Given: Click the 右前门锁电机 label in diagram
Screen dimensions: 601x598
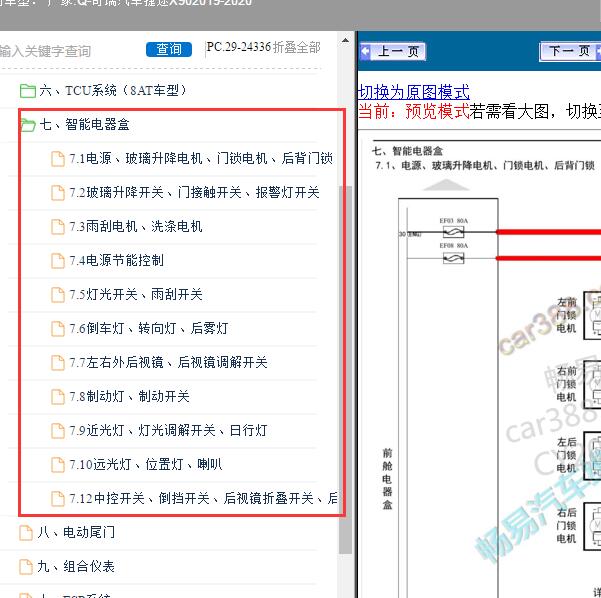Looking at the screenshot, I should point(567,384).
